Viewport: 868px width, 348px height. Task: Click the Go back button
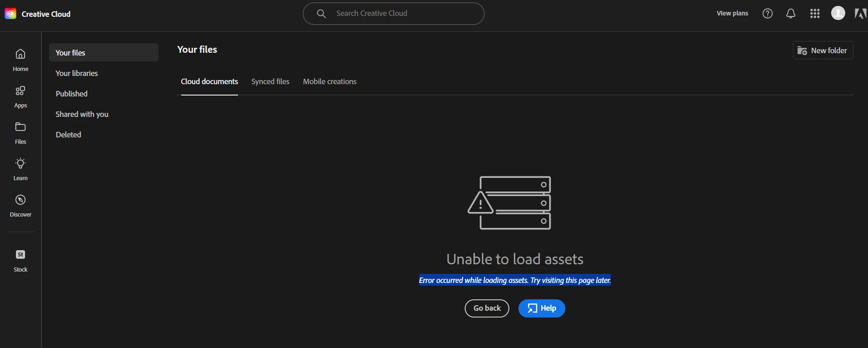pos(487,308)
